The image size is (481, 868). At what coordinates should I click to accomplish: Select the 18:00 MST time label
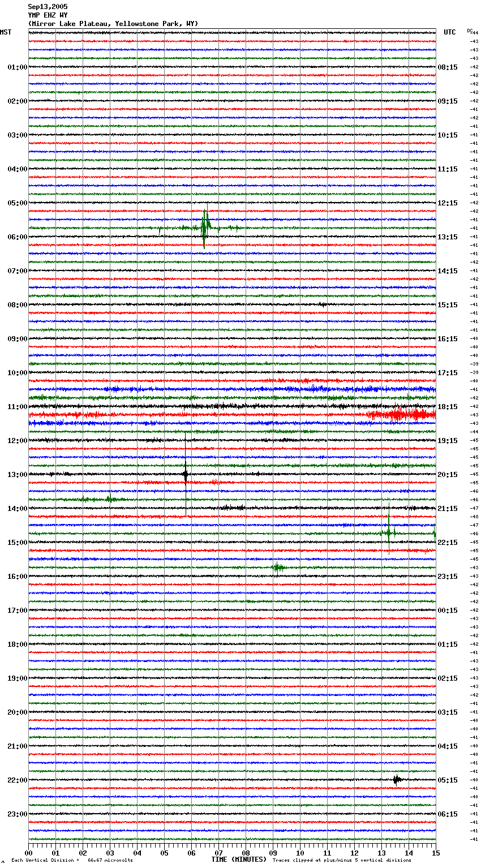(x=18, y=644)
